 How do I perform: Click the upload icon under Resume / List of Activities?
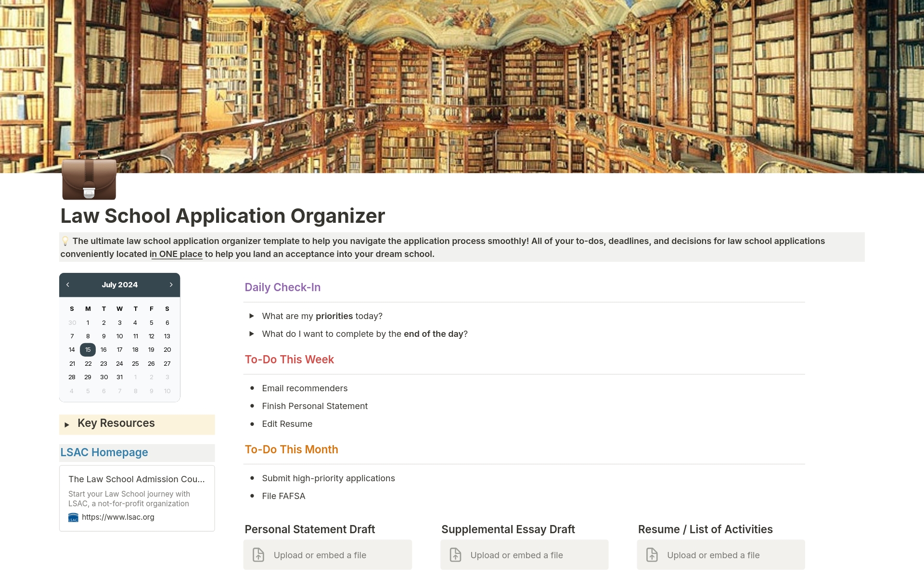click(x=653, y=554)
